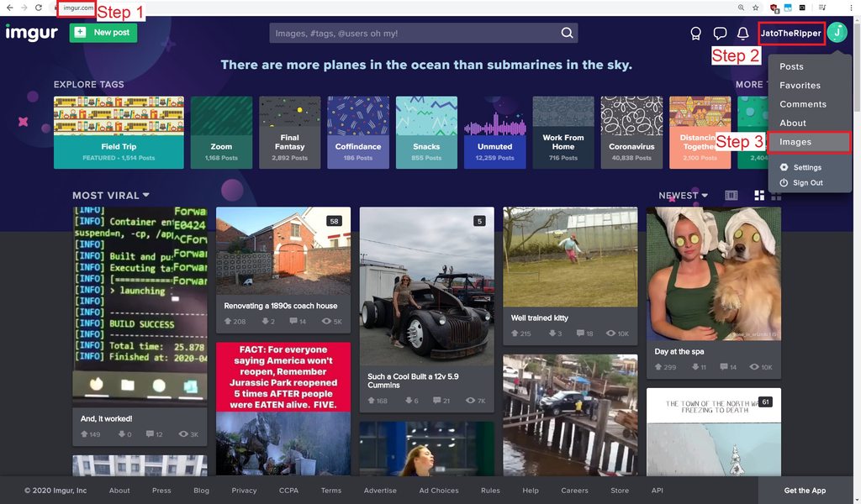Click the Settings gear icon in the user menu
861x504 pixels.
point(784,167)
